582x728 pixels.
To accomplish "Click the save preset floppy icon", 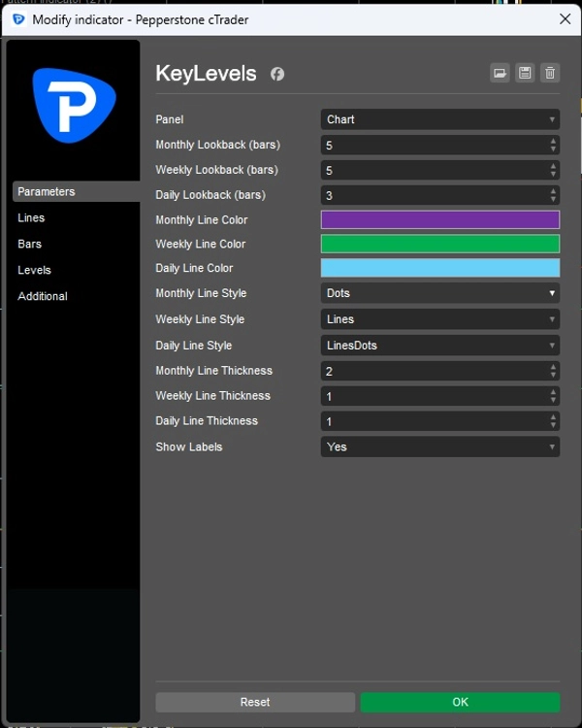I will (525, 73).
